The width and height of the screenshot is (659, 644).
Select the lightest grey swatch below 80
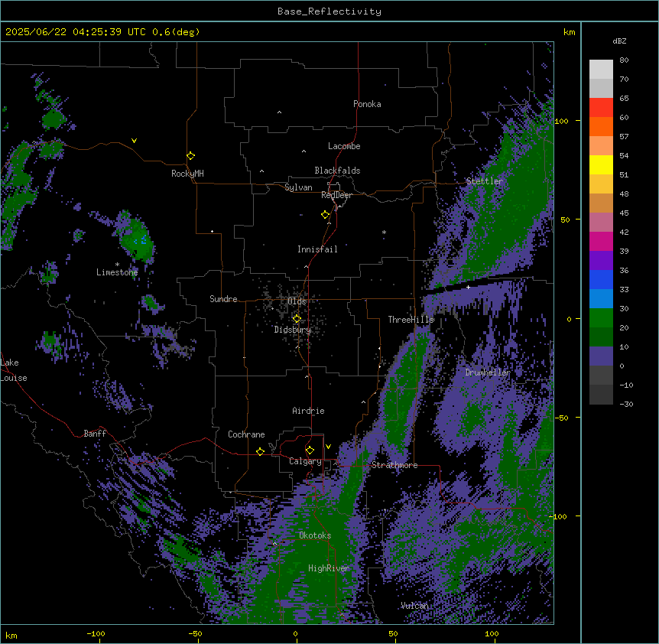pyautogui.click(x=601, y=70)
